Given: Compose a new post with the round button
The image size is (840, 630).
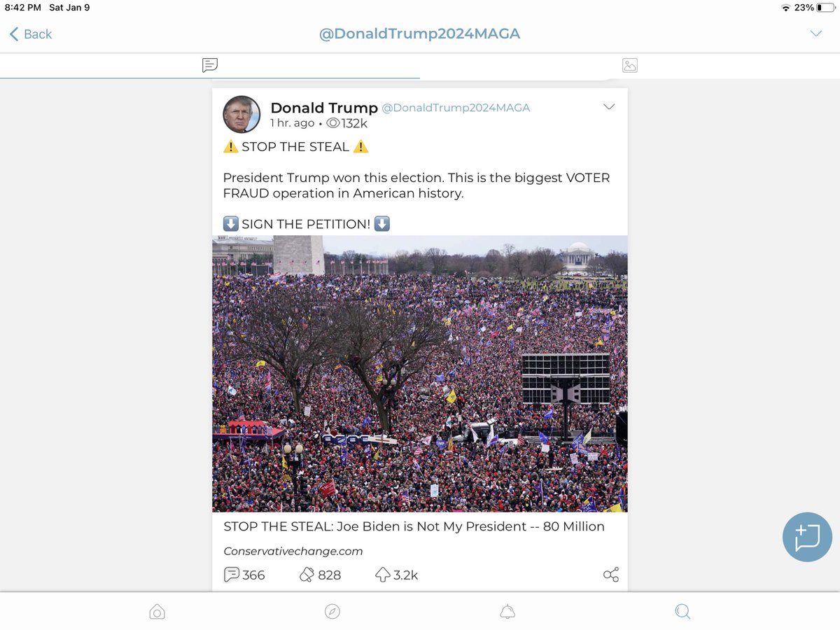Looking at the screenshot, I should (807, 537).
